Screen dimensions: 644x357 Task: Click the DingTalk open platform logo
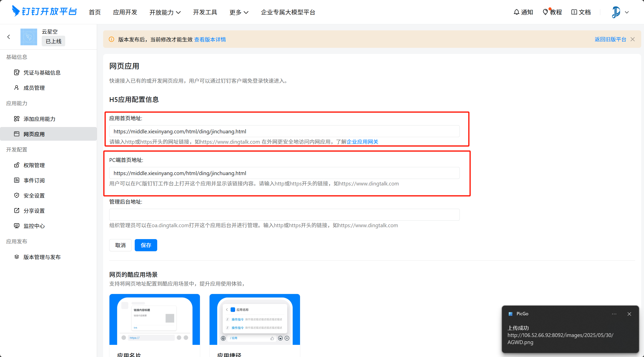point(44,11)
